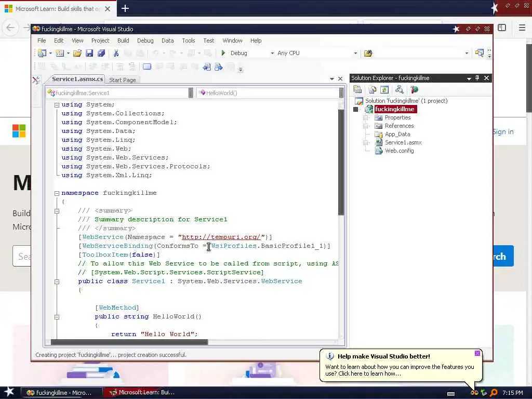Click the Microsoft logo on the Learn page
The width and height of the screenshot is (532, 399).
click(x=19, y=131)
